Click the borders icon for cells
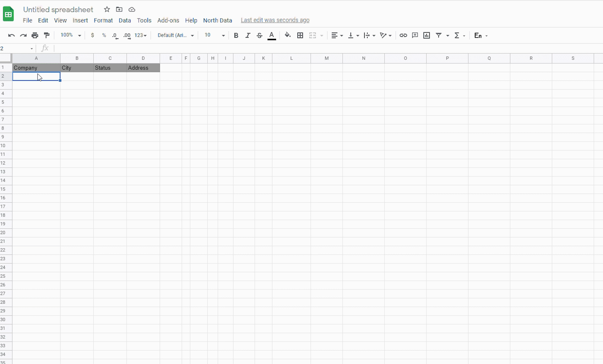This screenshot has height=364, width=603. [300, 35]
